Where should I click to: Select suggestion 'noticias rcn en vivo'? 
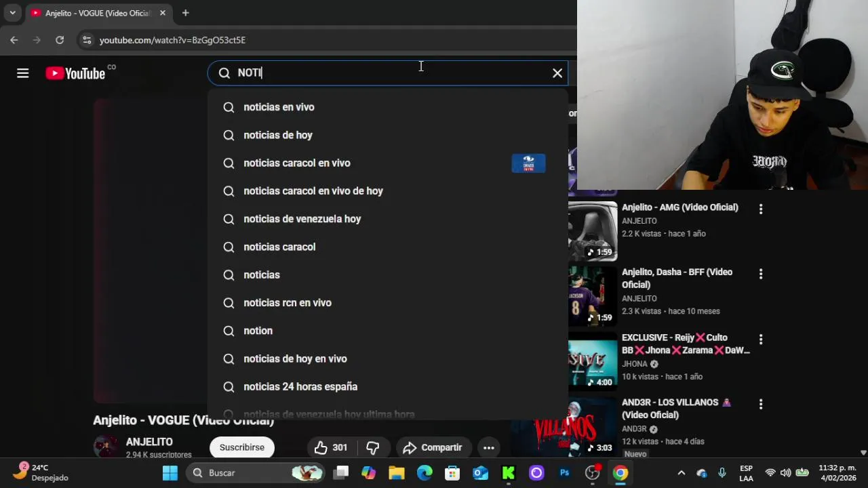[x=387, y=302]
